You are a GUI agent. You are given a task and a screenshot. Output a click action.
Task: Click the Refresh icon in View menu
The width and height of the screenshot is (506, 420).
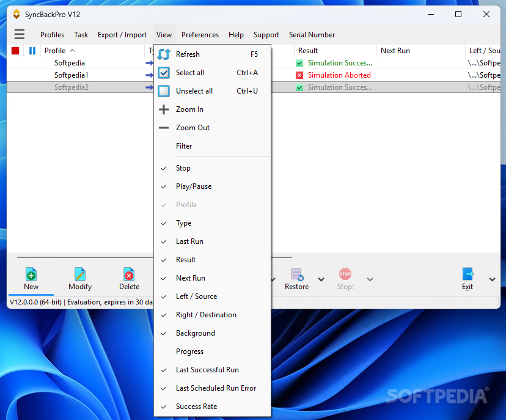[x=164, y=54]
